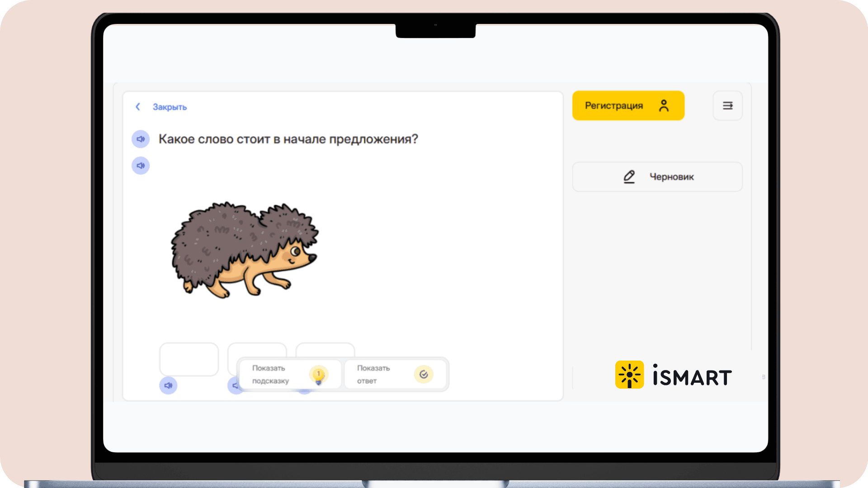Image resolution: width=868 pixels, height=488 pixels.
Task: Click the Закрыть link
Action: coord(170,107)
